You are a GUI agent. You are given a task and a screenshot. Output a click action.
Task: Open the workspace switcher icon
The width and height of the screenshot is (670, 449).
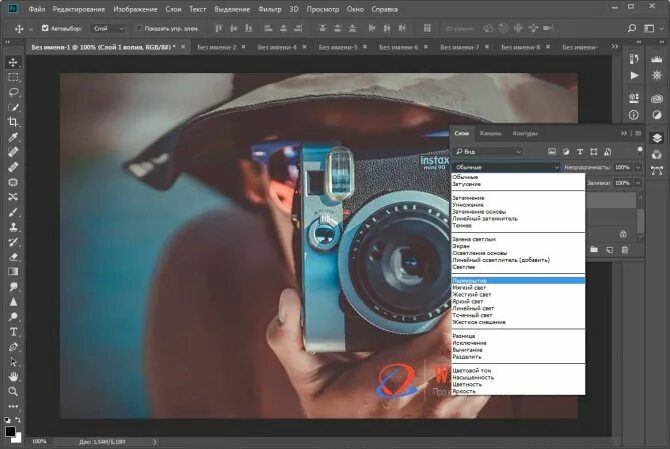[x=649, y=28]
